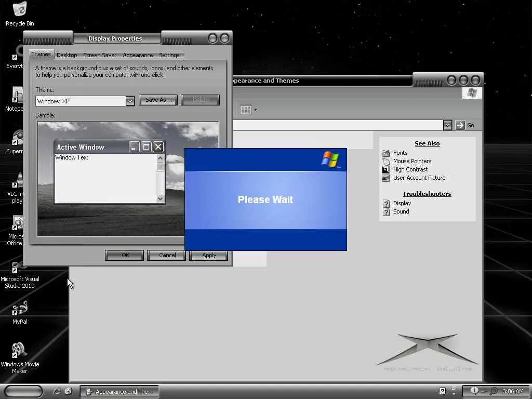The height and width of the screenshot is (399, 532).
Task: Expand the address bar dropdown in Appearance window
Action: tap(447, 125)
